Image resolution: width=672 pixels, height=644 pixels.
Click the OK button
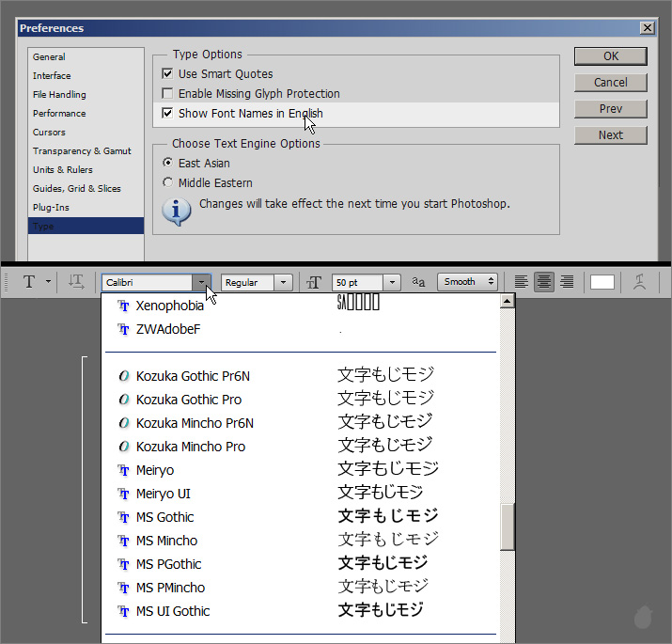[x=611, y=56]
